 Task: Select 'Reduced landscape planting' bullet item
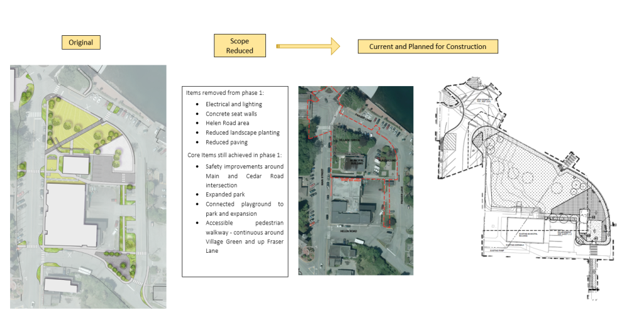(242, 133)
